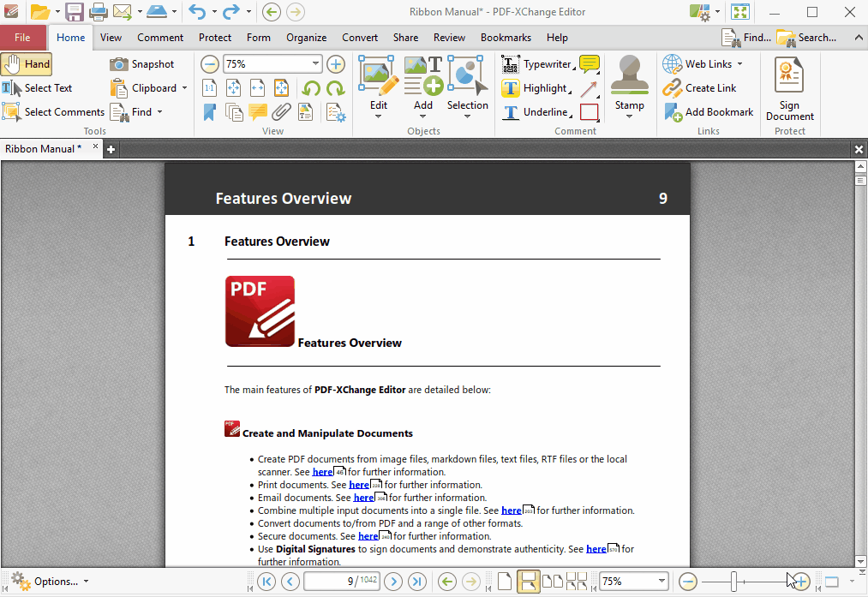868x597 pixels.
Task: Click the Print icon in quick access toolbar
Action: (x=99, y=12)
